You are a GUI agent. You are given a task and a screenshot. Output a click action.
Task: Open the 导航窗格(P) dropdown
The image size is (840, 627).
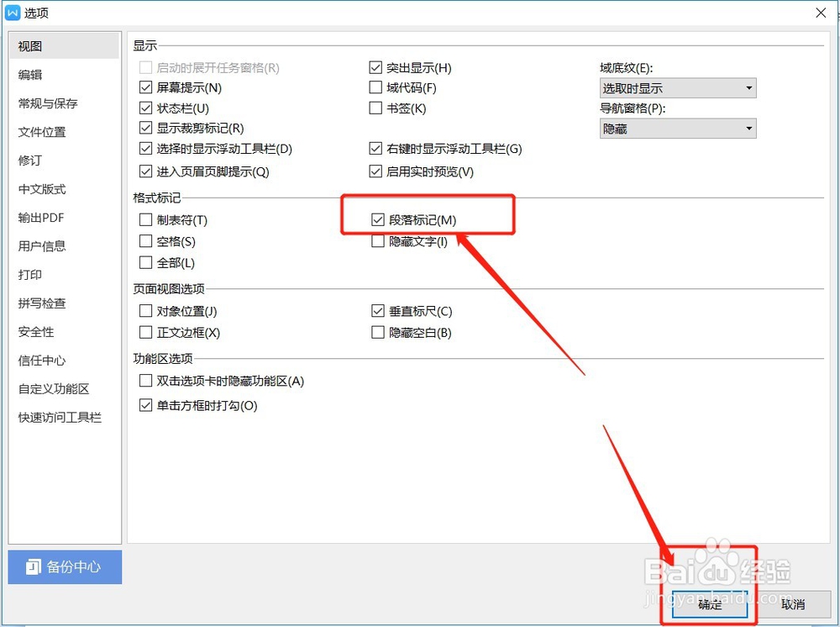tap(676, 128)
